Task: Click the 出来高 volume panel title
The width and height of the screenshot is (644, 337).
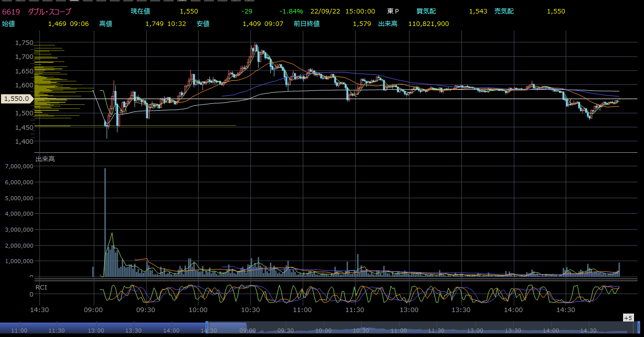Action: pos(45,159)
